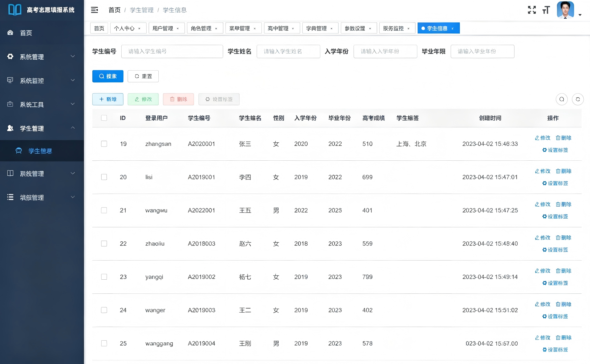Click 修改 link for lisi row

[543, 171]
